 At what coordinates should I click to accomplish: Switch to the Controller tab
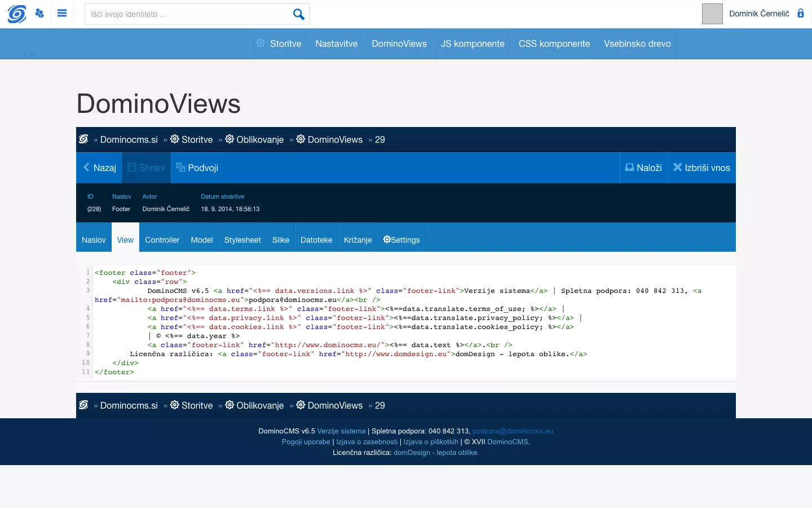coord(162,240)
